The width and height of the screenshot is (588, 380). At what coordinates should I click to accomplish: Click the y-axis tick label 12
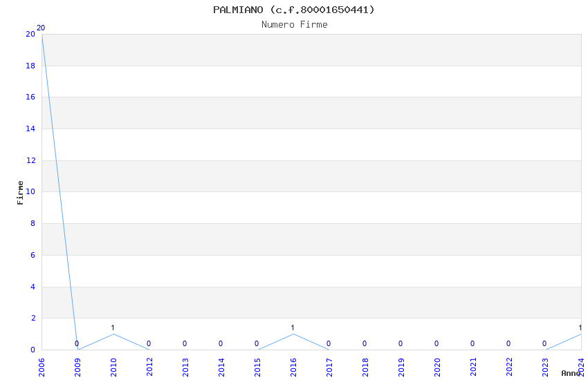coord(30,160)
